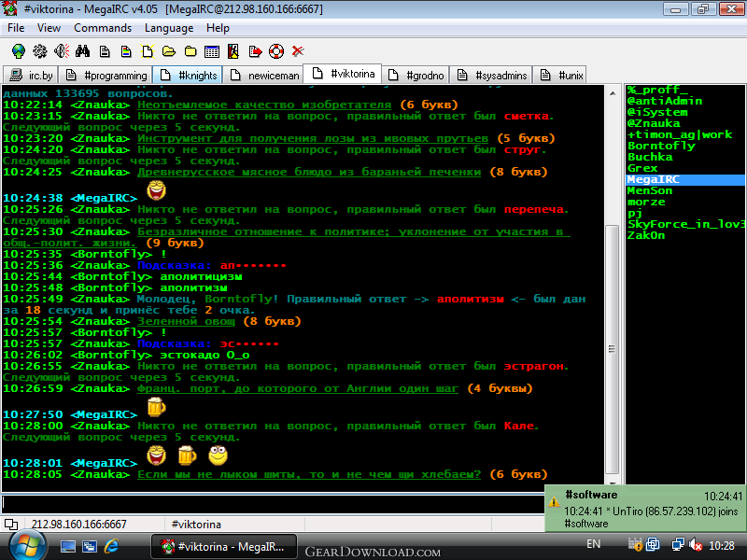Open settings via the gear toolbar icon

point(40,51)
